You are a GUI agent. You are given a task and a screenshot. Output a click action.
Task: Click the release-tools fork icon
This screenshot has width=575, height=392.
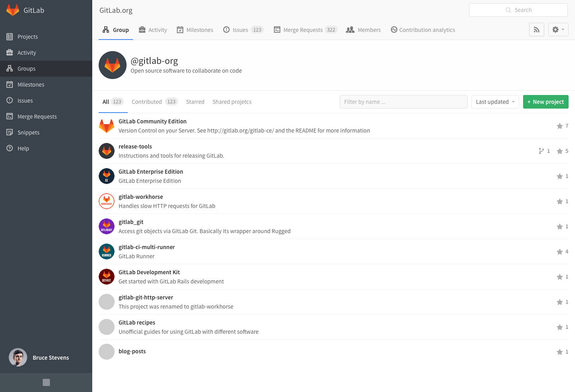541,151
